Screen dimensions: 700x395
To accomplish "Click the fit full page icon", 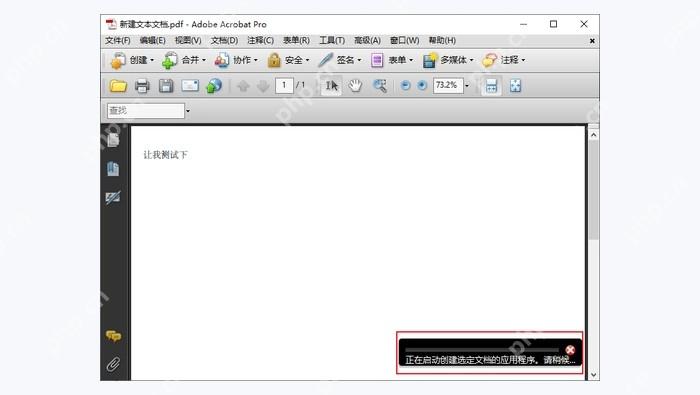I will [516, 86].
